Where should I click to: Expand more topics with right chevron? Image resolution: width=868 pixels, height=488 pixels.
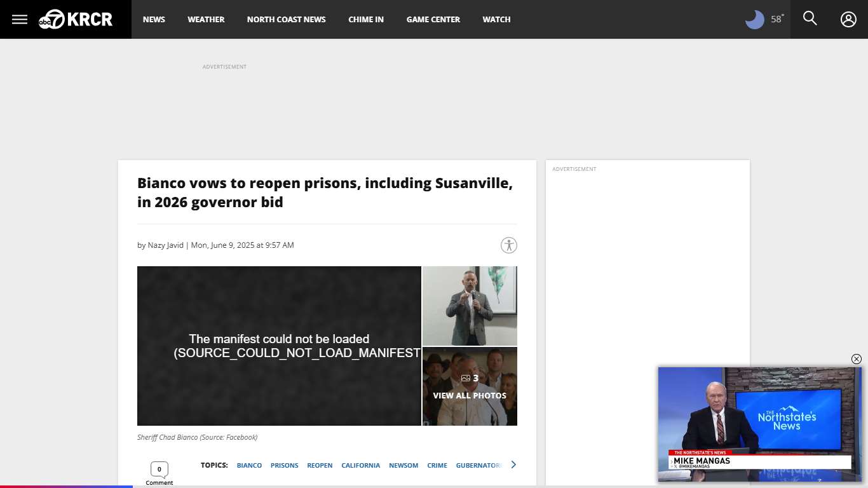(x=513, y=464)
